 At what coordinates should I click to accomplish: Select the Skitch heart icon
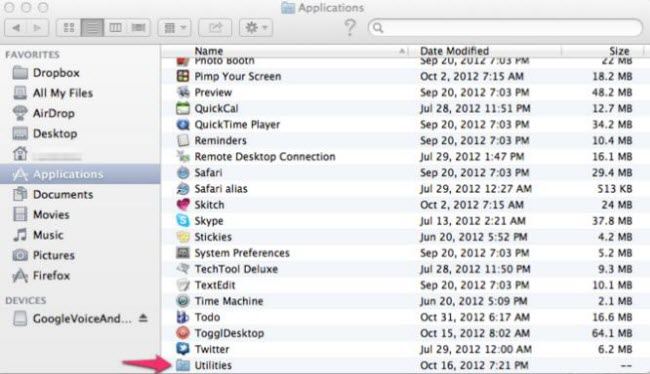[x=183, y=205]
